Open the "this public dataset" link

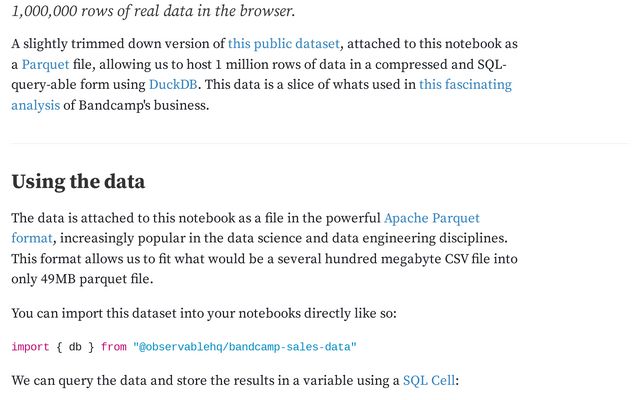[x=284, y=44]
